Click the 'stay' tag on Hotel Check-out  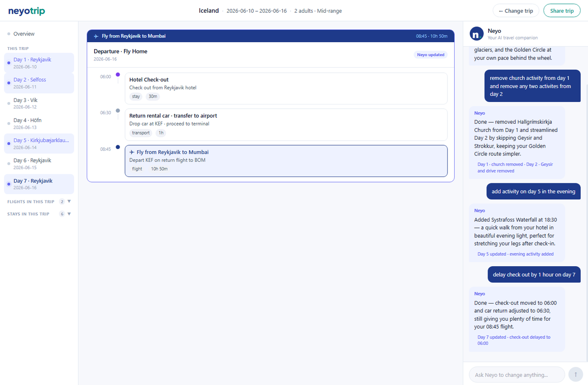pos(136,97)
